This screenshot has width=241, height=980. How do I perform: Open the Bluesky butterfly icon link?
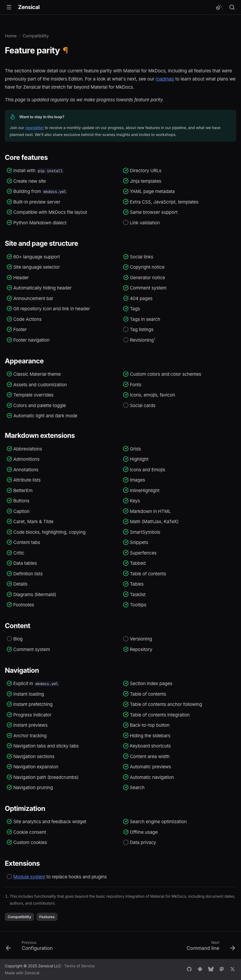click(x=211, y=969)
